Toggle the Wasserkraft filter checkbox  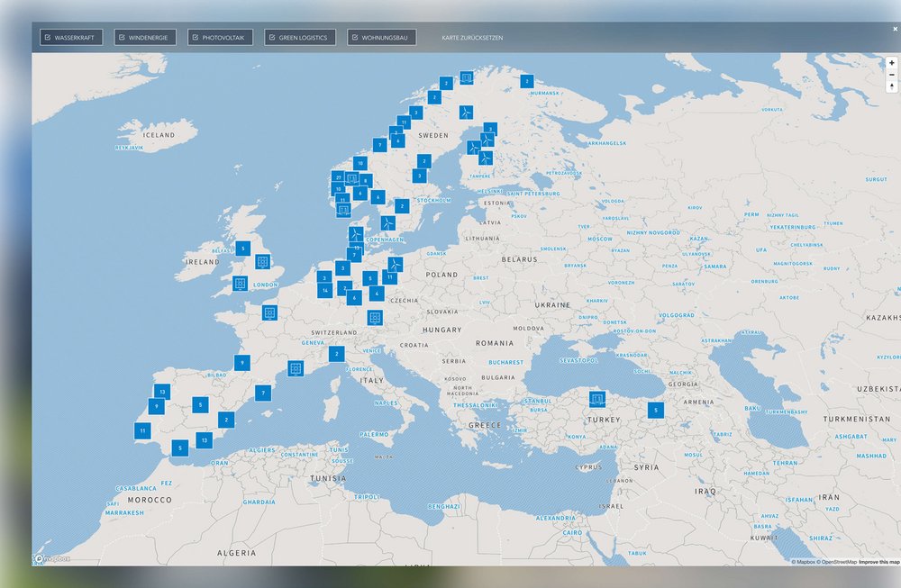(71, 37)
